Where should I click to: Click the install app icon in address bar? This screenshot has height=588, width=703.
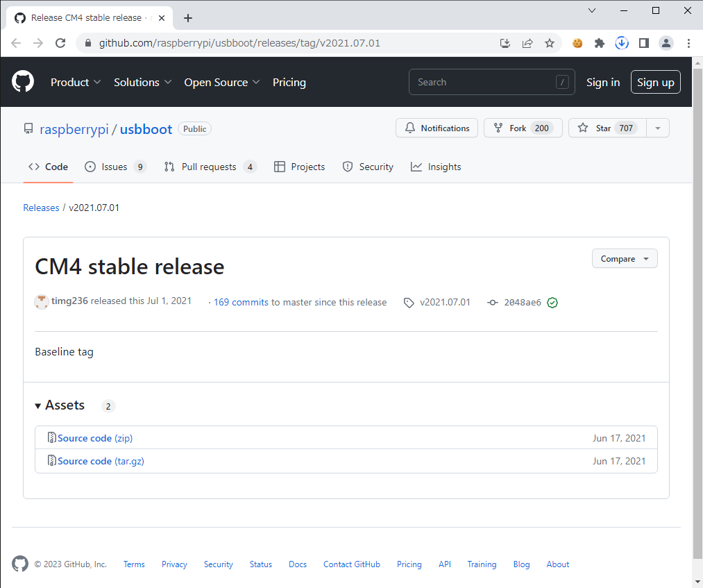point(505,43)
